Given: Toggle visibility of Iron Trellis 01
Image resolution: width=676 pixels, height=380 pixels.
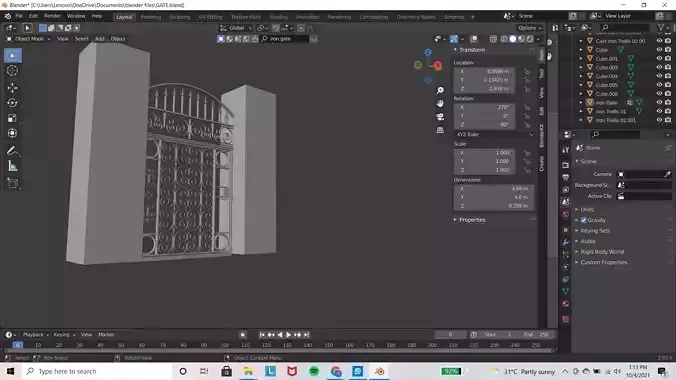Looking at the screenshot, I should (x=659, y=111).
